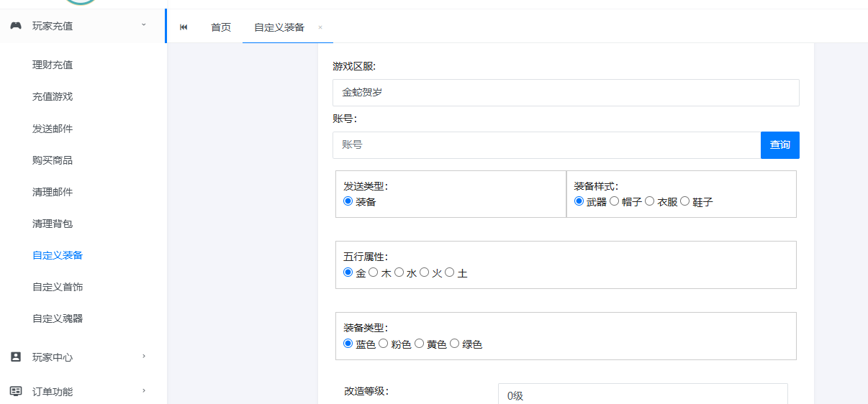This screenshot has height=404, width=868.
Task: Collapse the 玩家充值 menu chevron
Action: [143, 25]
